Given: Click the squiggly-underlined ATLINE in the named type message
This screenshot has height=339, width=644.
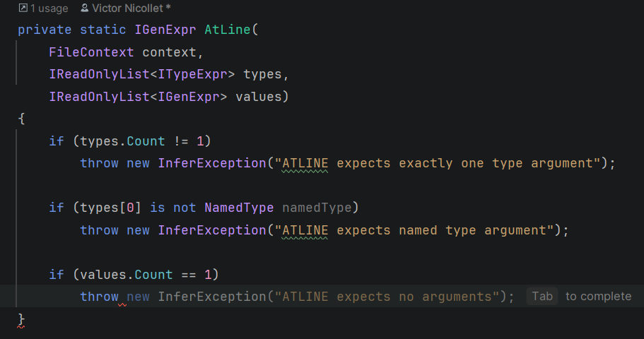Looking at the screenshot, I should 305,230.
